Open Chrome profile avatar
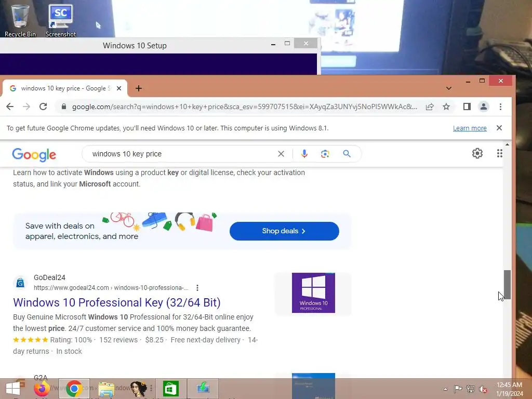This screenshot has width=532, height=399. pyautogui.click(x=484, y=107)
